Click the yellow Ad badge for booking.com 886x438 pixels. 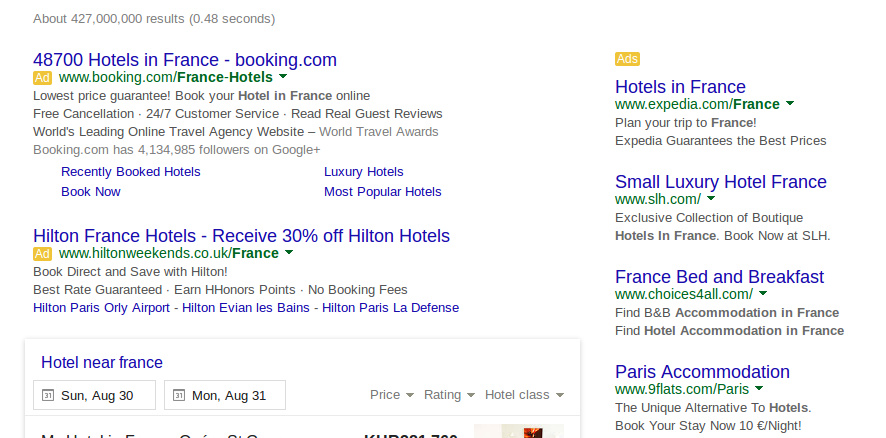click(x=42, y=77)
